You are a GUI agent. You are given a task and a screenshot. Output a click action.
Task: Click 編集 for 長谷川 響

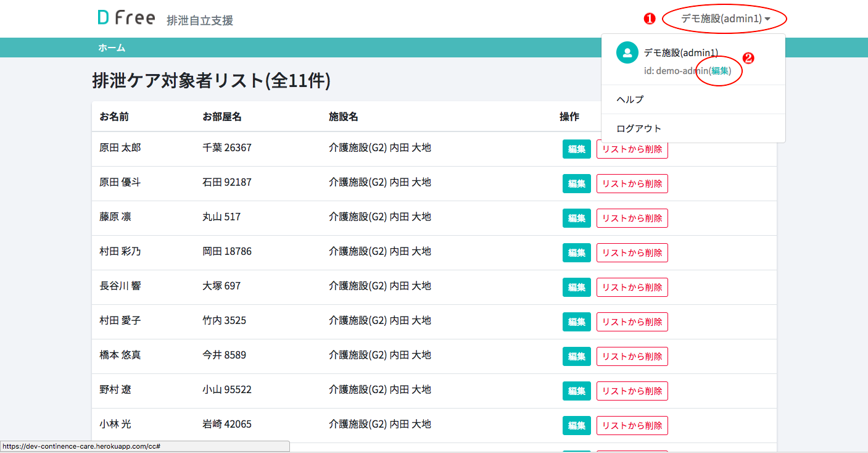tap(576, 287)
